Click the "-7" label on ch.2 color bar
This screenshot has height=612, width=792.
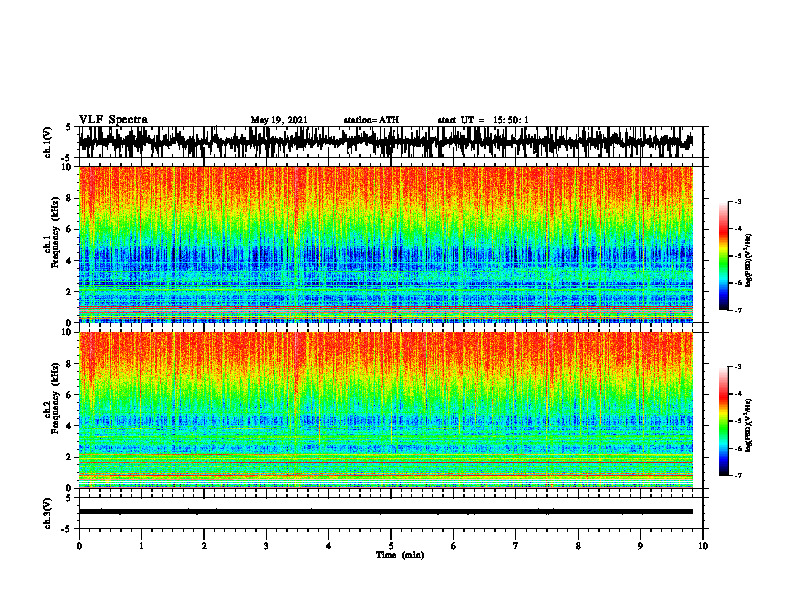tap(738, 475)
